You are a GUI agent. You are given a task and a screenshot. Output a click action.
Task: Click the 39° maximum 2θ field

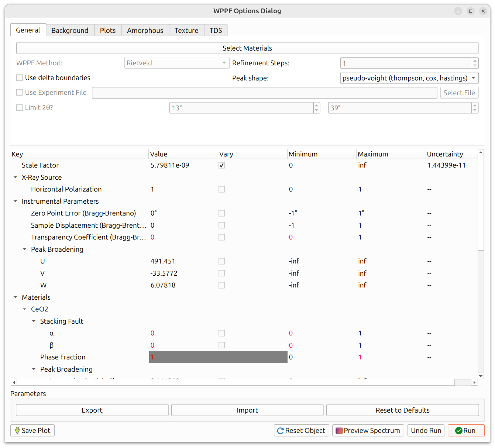click(x=400, y=108)
